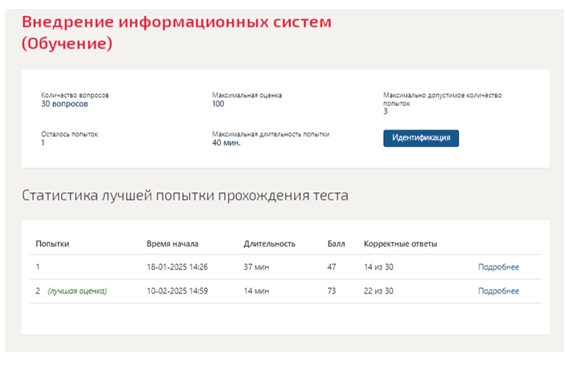Click the Идентификация button

421,138
